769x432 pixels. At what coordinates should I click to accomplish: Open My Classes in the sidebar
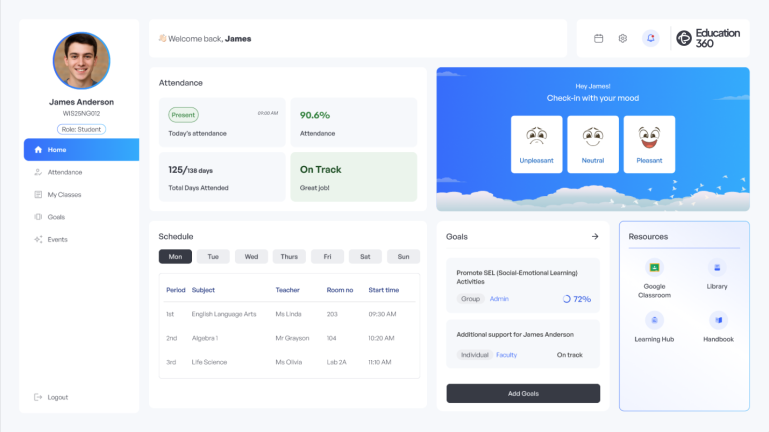point(64,194)
